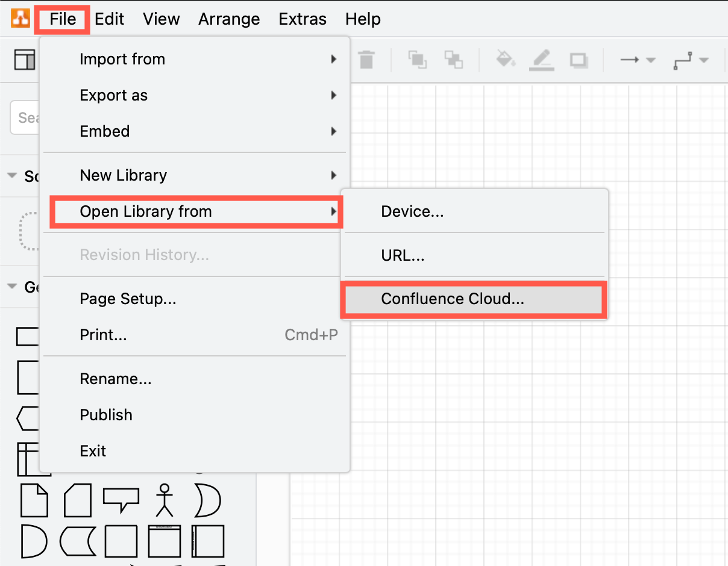Open the Fill Color swatch tool
Viewport: 728px width, 566px height.
click(x=506, y=60)
